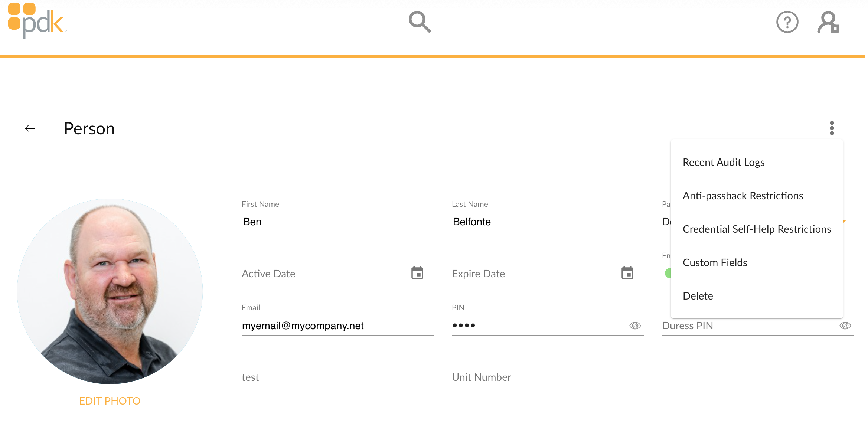
Task: Focus the Last Name field containing Belfonte
Action: point(548,222)
